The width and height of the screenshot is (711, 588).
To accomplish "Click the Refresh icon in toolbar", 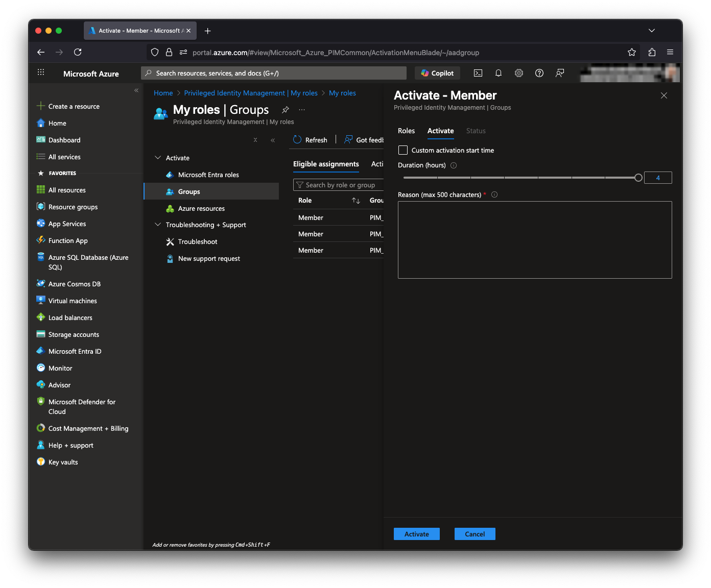I will pos(298,140).
